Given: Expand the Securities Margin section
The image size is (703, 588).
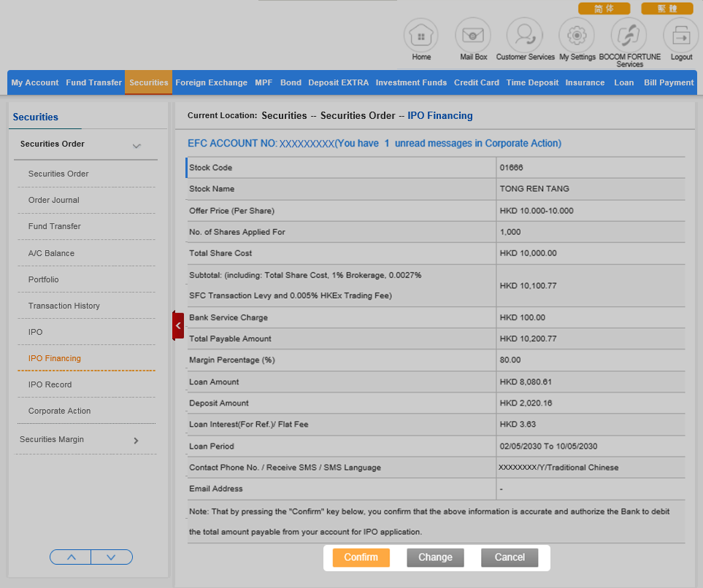Looking at the screenshot, I should pos(136,441).
